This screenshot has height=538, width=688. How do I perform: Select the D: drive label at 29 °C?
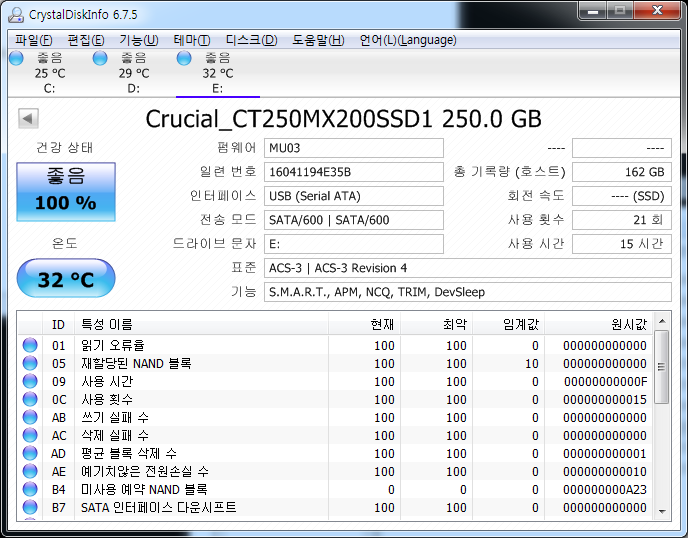(x=133, y=89)
